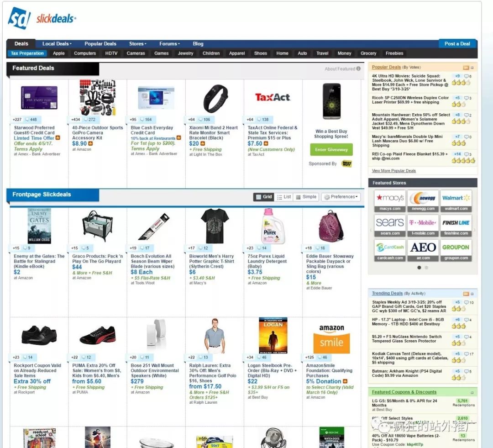Switch deals to Grid view
This screenshot has width=493, height=448.
[263, 197]
